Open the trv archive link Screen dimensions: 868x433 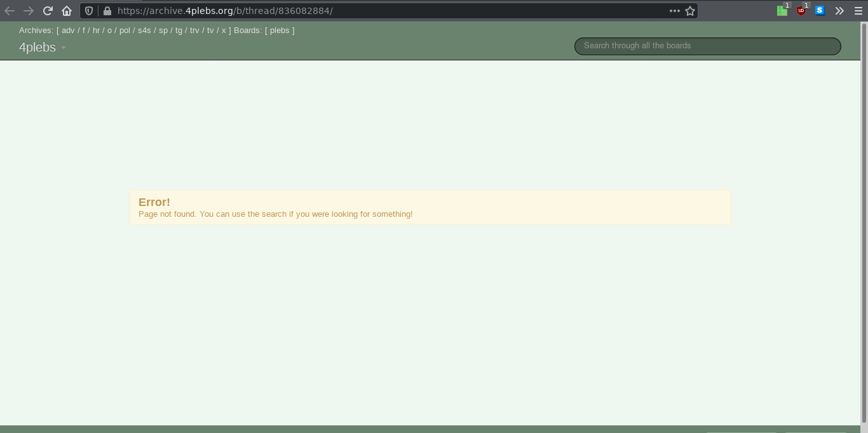point(194,31)
